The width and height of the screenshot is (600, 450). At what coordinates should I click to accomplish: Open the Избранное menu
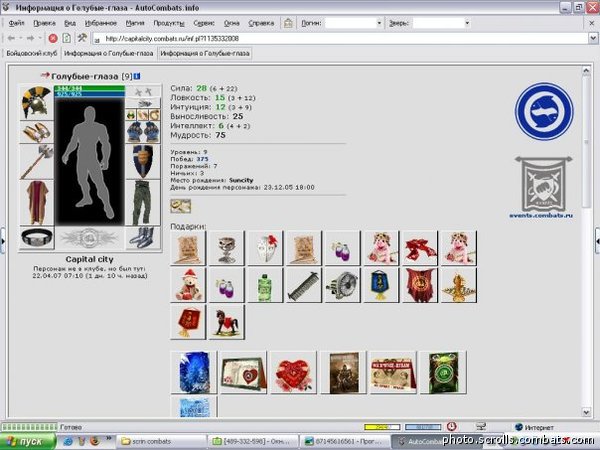tap(101, 23)
